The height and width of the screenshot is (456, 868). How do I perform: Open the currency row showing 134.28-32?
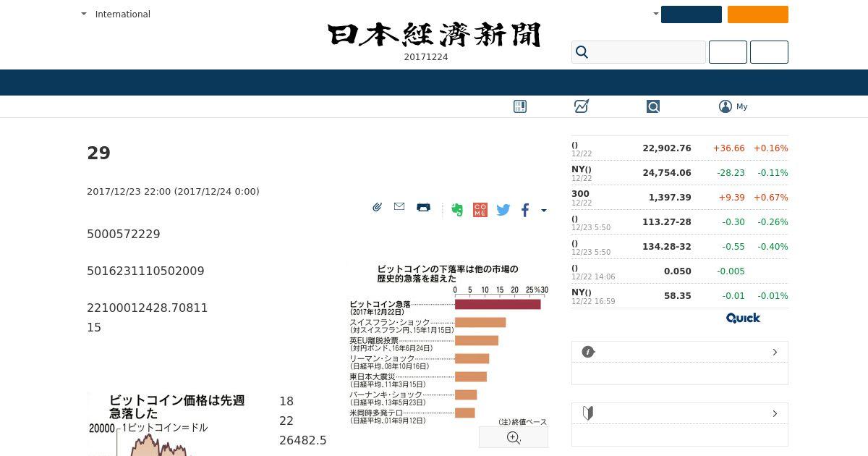tap(680, 247)
